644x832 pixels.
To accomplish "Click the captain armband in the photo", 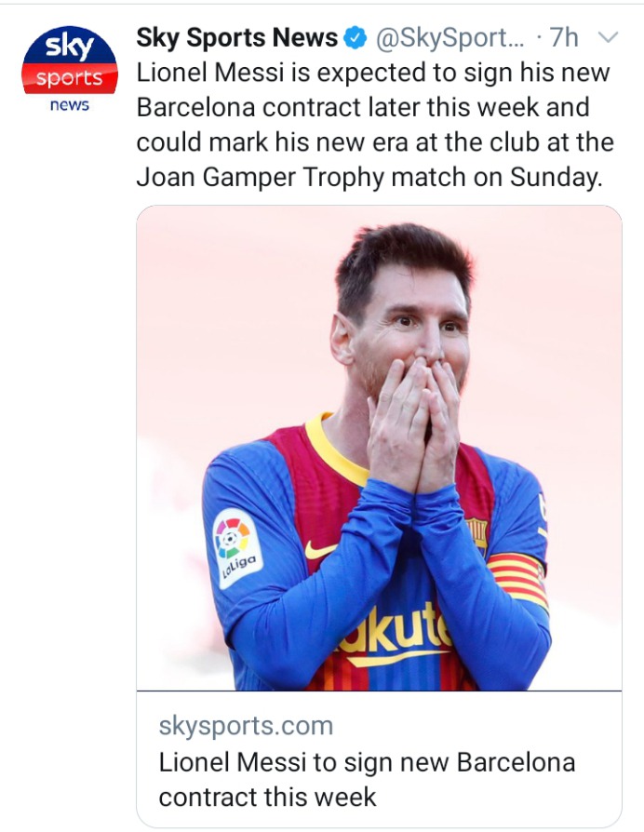I will (517, 579).
